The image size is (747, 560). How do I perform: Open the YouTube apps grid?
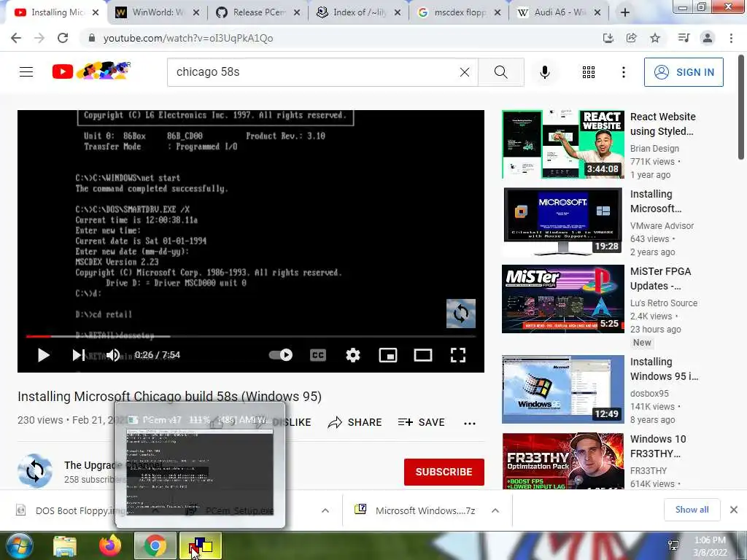click(x=589, y=72)
